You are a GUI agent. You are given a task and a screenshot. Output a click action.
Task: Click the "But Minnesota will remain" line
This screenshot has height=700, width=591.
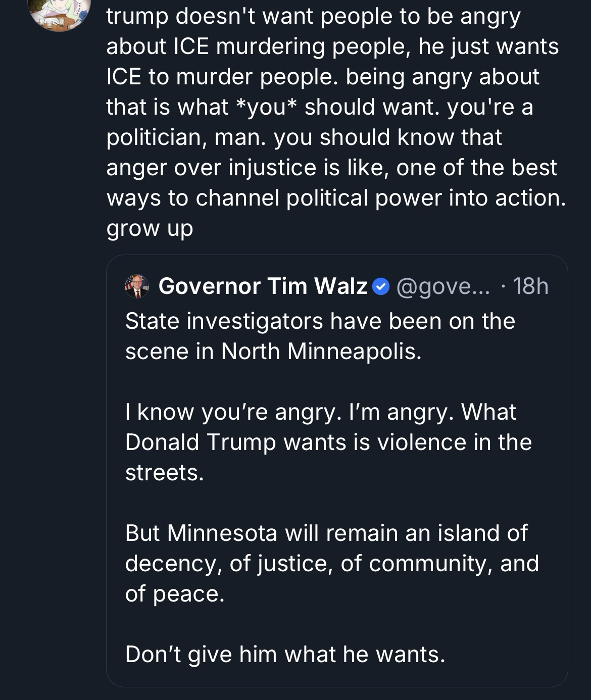(x=326, y=533)
